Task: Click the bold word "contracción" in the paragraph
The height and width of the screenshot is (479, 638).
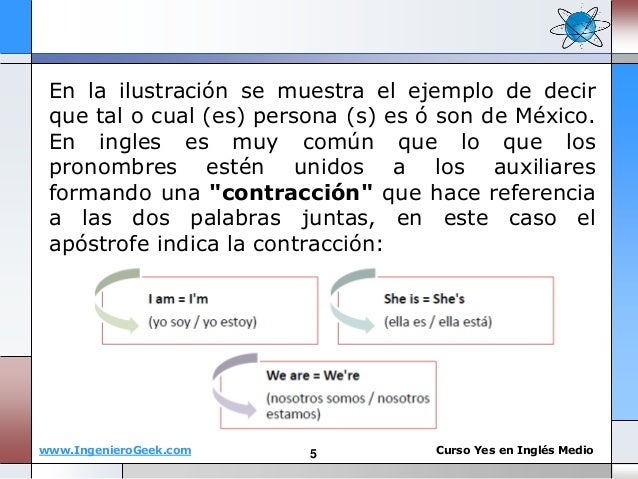Action: tap(291, 192)
